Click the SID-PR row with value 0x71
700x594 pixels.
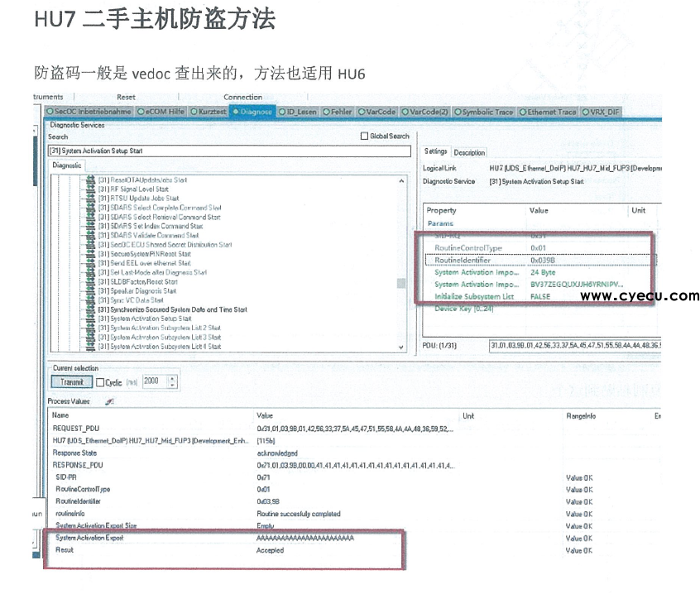click(353, 477)
